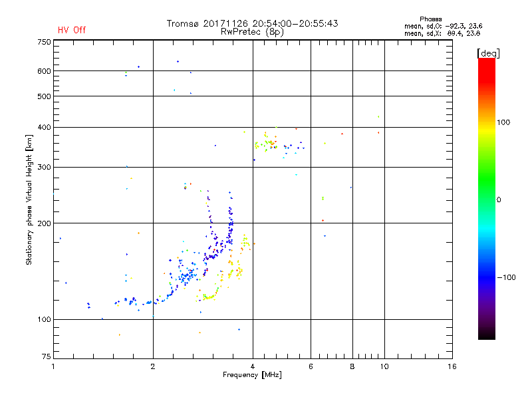
Task: Select the mean, sd,O phase values line
Action: [x=442, y=26]
